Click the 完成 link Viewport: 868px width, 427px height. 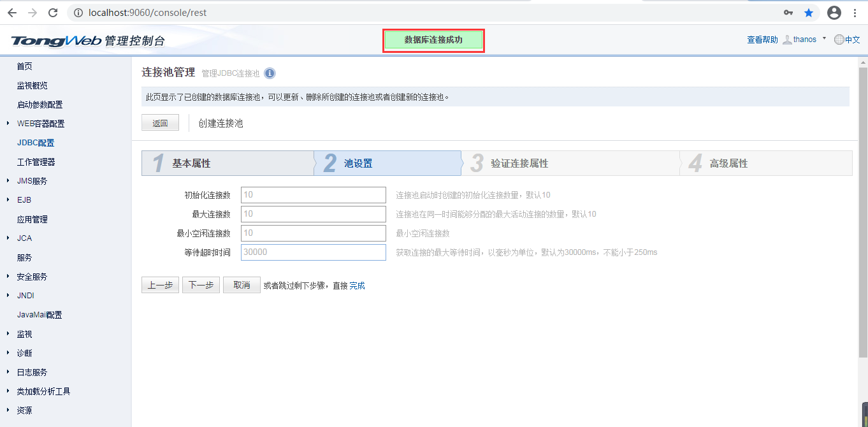pos(357,286)
